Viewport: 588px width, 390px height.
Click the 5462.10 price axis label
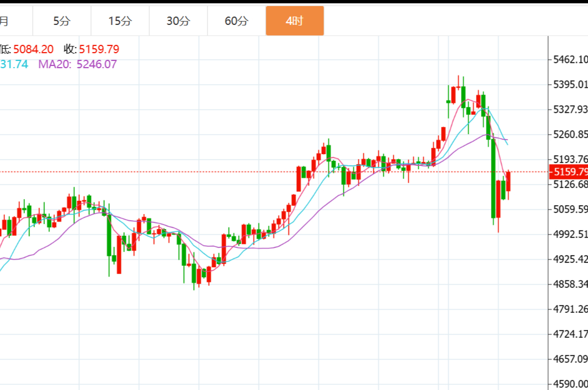coord(570,59)
